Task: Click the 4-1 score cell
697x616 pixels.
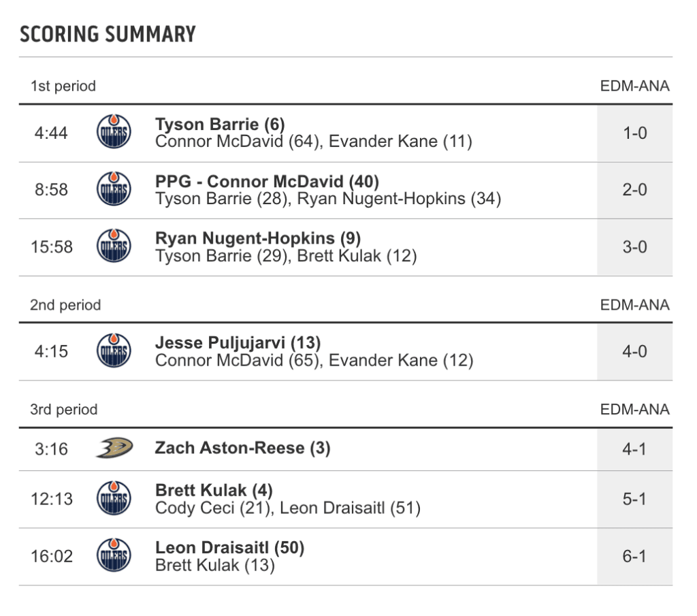Action: coord(634,449)
